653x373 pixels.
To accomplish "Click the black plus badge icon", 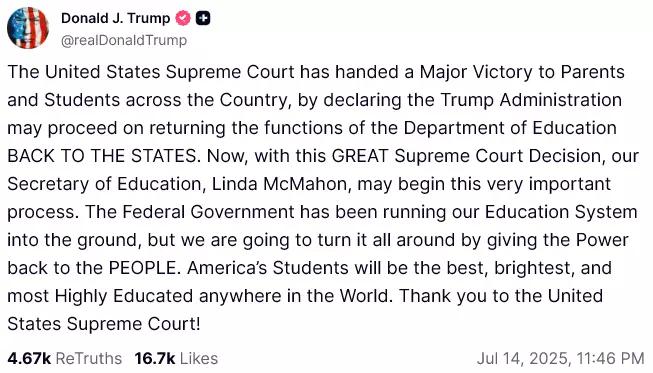I will (203, 18).
